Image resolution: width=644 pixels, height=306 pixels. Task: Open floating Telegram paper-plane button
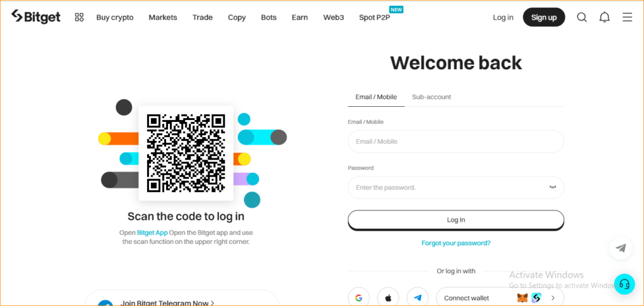621,248
